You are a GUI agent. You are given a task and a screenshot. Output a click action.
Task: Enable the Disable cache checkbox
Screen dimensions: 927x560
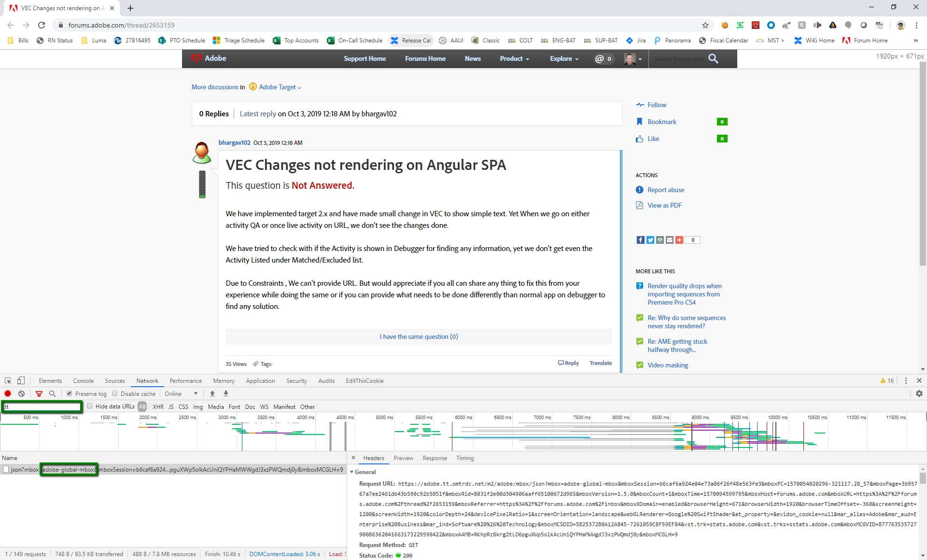coord(115,394)
